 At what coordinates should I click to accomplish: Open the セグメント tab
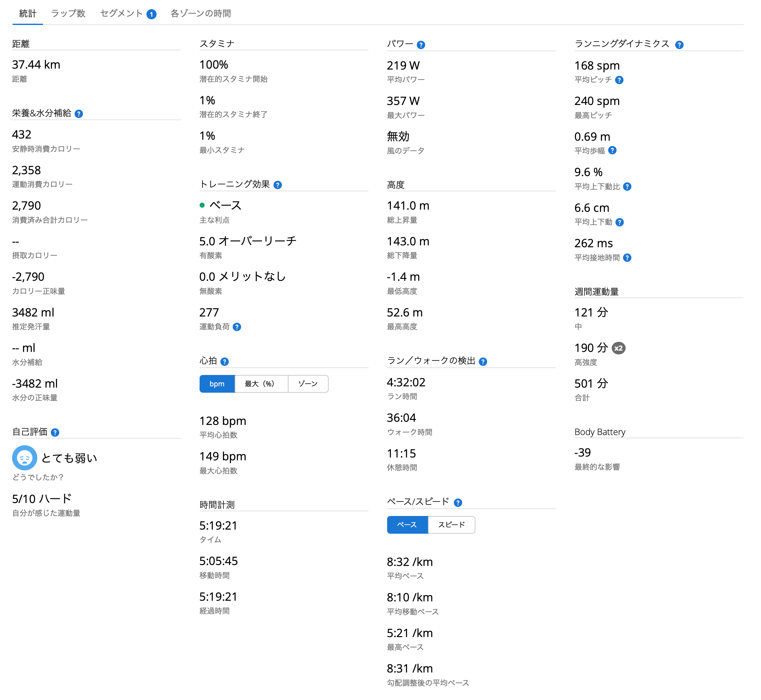point(121,14)
